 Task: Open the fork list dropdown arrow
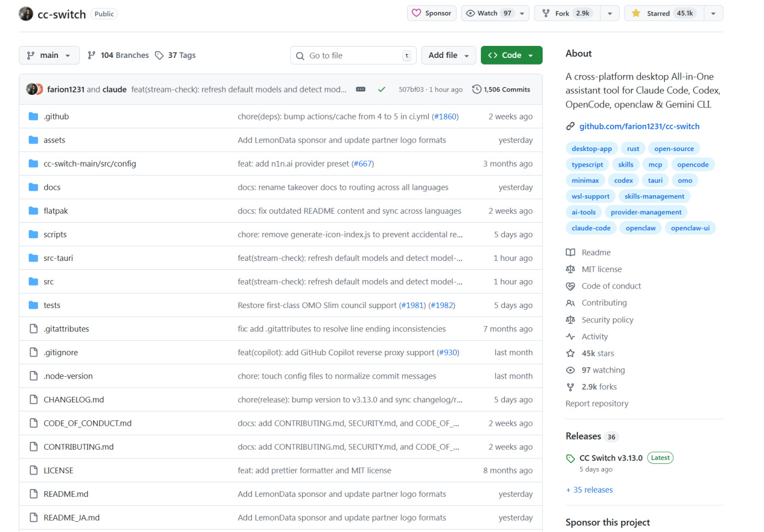(x=609, y=13)
